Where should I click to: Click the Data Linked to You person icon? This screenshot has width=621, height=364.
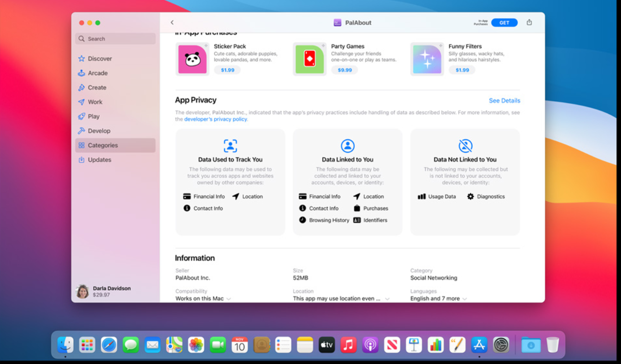[348, 146]
